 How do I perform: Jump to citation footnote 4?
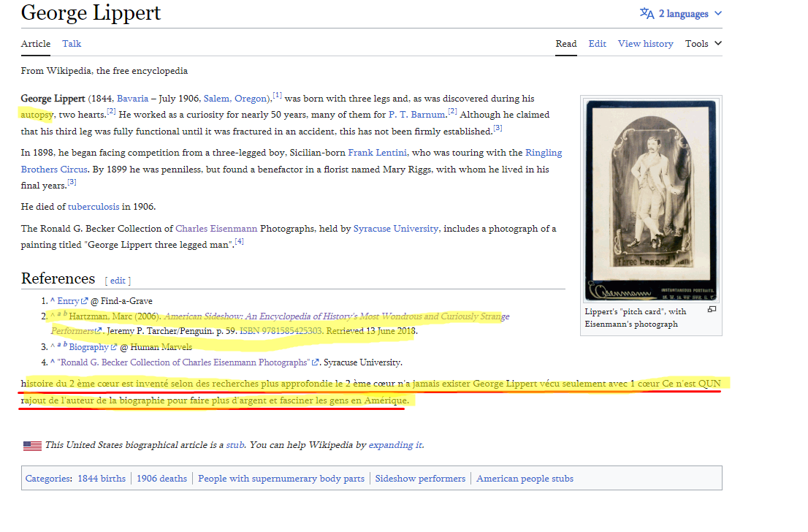(x=240, y=242)
